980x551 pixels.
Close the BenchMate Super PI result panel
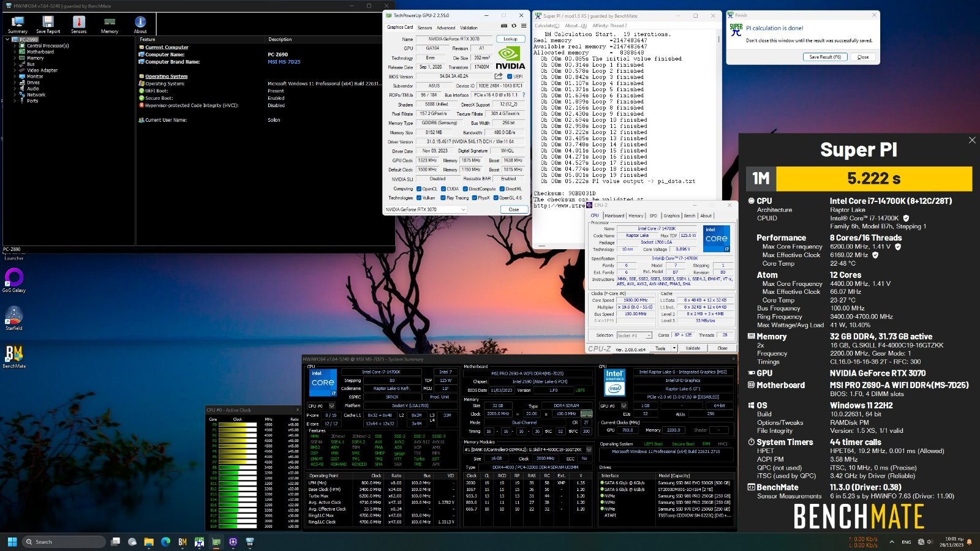point(972,140)
